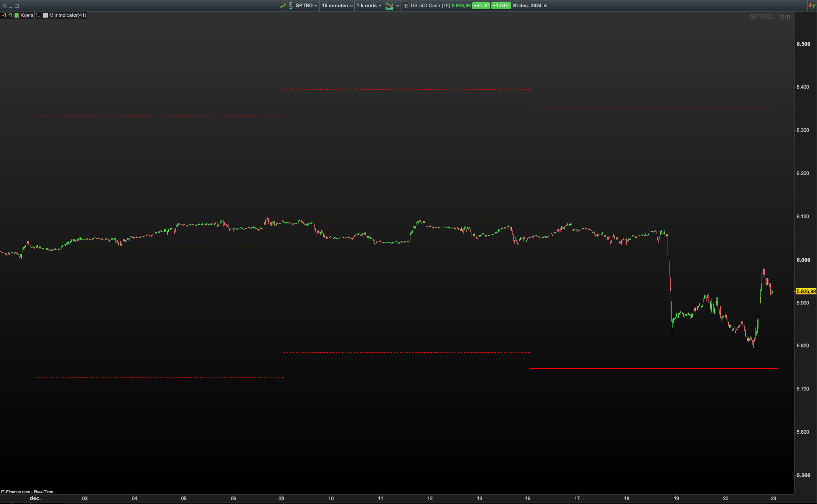The width and height of the screenshot is (817, 504).
Task: Expand the 15 minuten timeframe dropdown
Action: (x=337, y=6)
